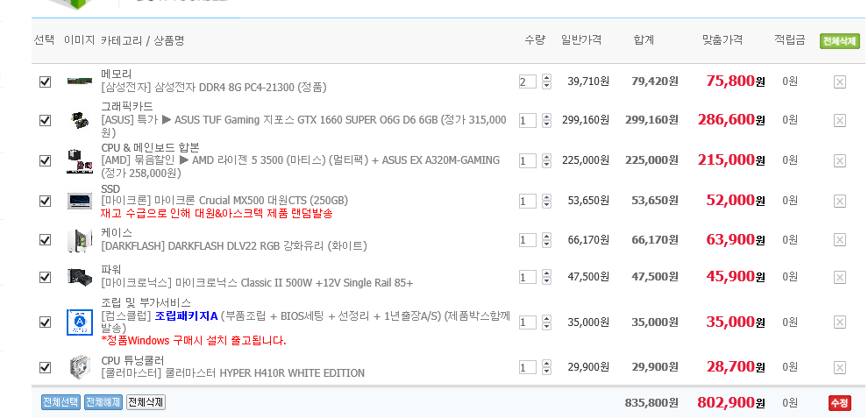868x418 pixels.
Task: Click the red 수정 button
Action: [839, 403]
